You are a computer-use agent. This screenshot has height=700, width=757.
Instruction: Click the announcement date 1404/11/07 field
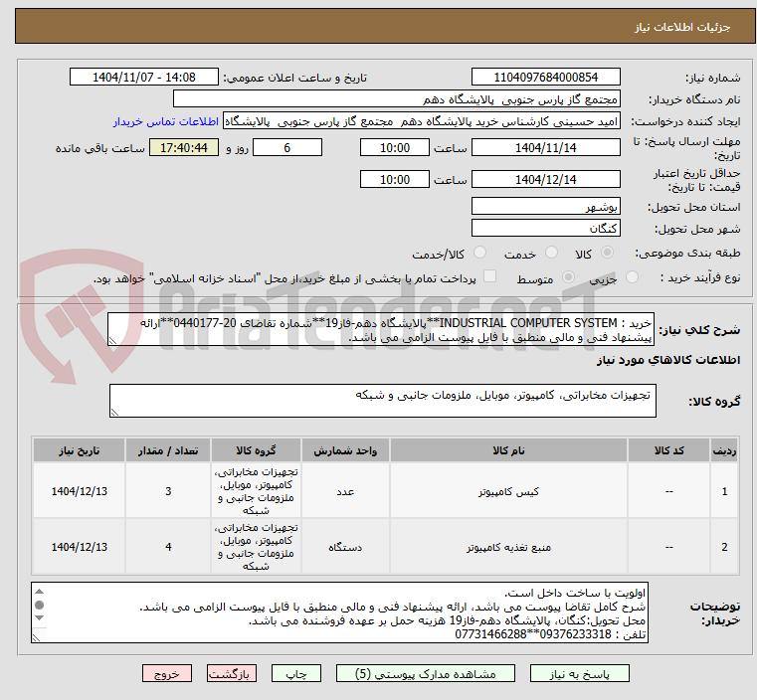pyautogui.click(x=144, y=78)
